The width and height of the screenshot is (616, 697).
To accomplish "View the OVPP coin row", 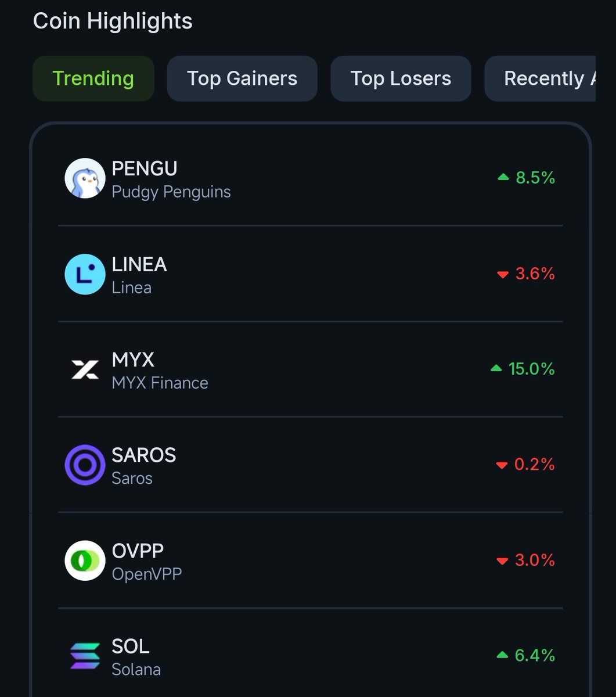I will tap(311, 561).
